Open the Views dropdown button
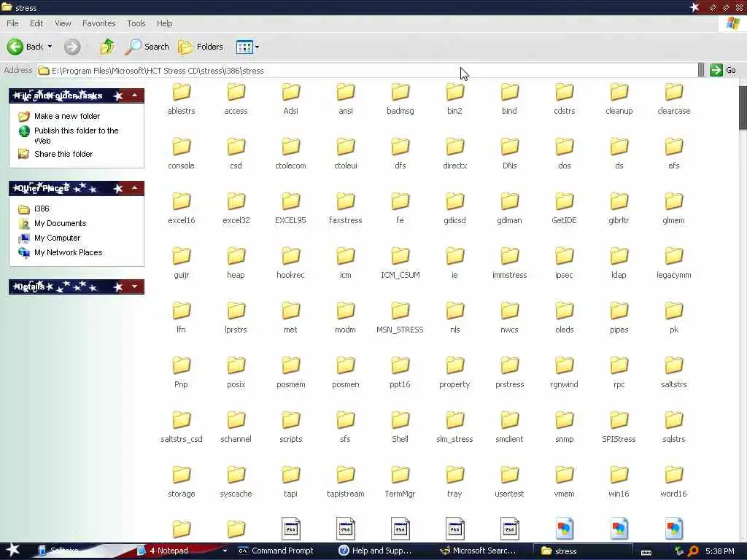The height and width of the screenshot is (560, 747). point(248,47)
